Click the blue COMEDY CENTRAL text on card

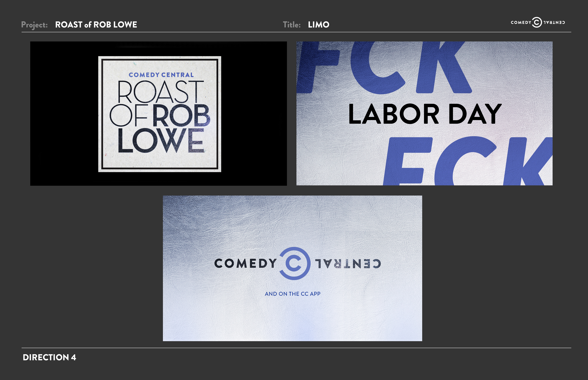coord(161,75)
